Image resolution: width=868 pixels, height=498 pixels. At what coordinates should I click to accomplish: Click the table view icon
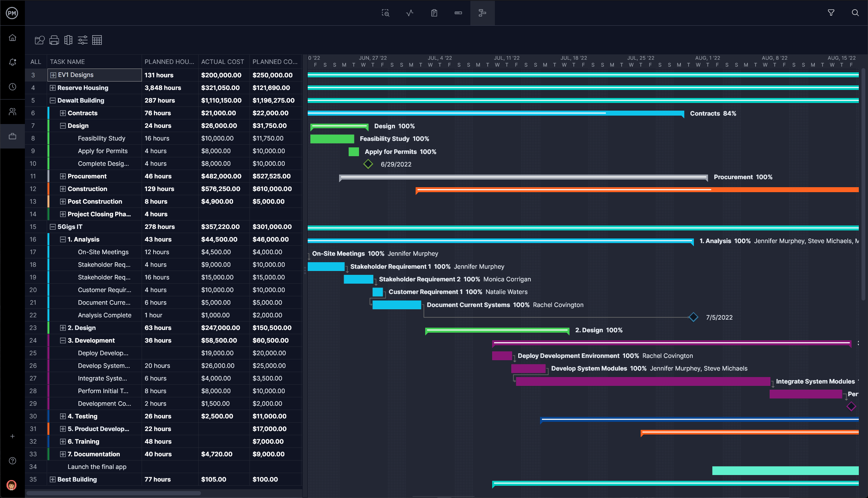tap(97, 40)
